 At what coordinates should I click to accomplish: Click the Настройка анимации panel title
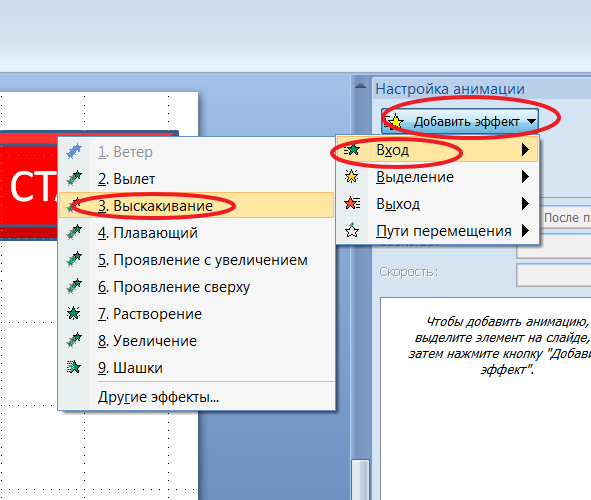[450, 89]
